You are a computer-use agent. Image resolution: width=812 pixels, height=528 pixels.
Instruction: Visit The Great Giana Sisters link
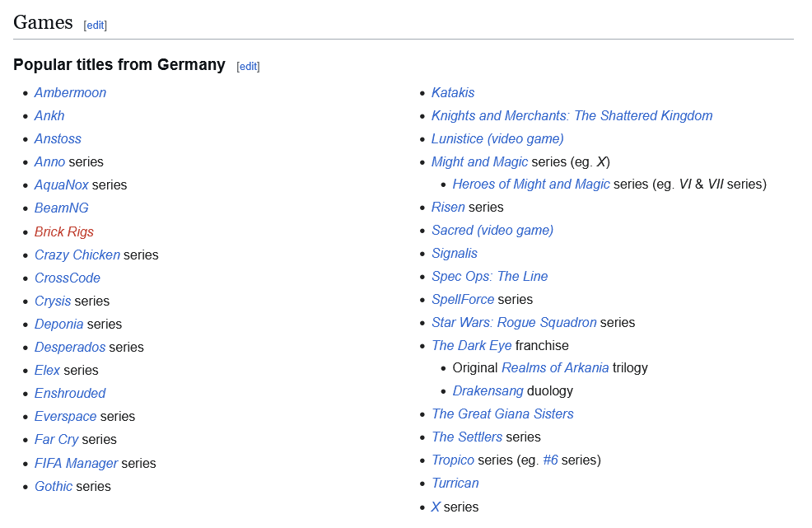(503, 414)
